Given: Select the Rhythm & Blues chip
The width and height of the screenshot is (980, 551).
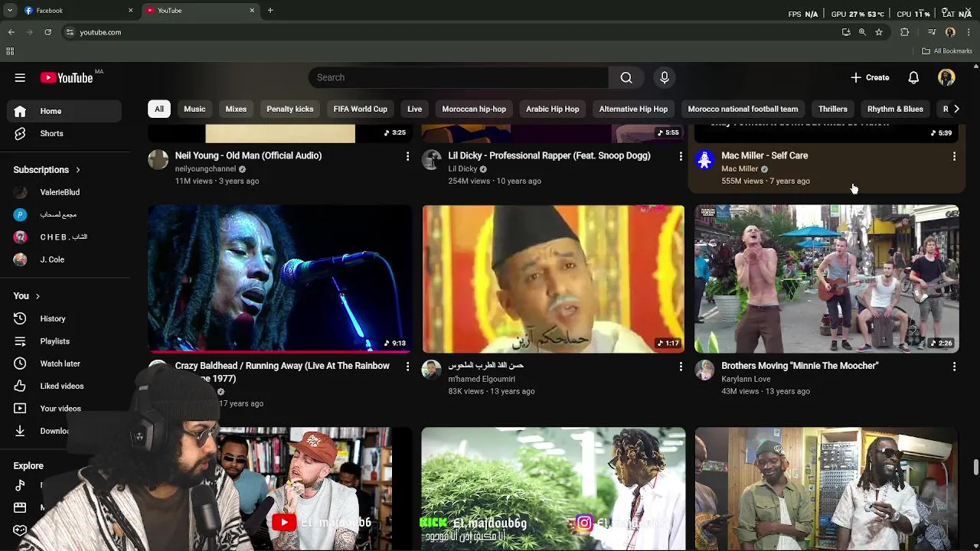Looking at the screenshot, I should tap(895, 109).
